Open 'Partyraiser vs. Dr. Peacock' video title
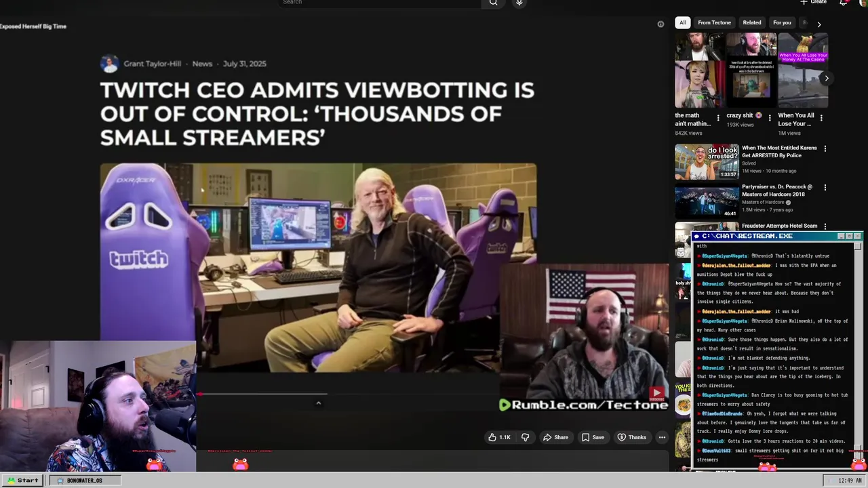Image resolution: width=868 pixels, height=488 pixels. point(777,190)
